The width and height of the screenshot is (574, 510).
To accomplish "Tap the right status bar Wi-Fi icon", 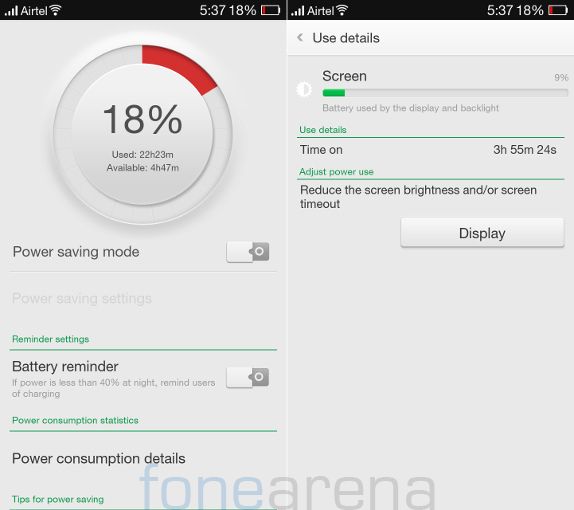I will click(x=342, y=10).
